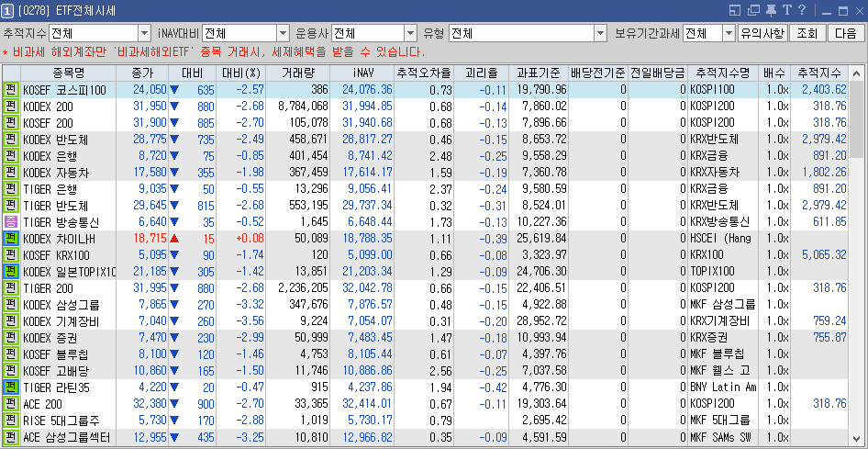
Task: Sort by the 추적오차율 column header
Action: pyautogui.click(x=424, y=73)
